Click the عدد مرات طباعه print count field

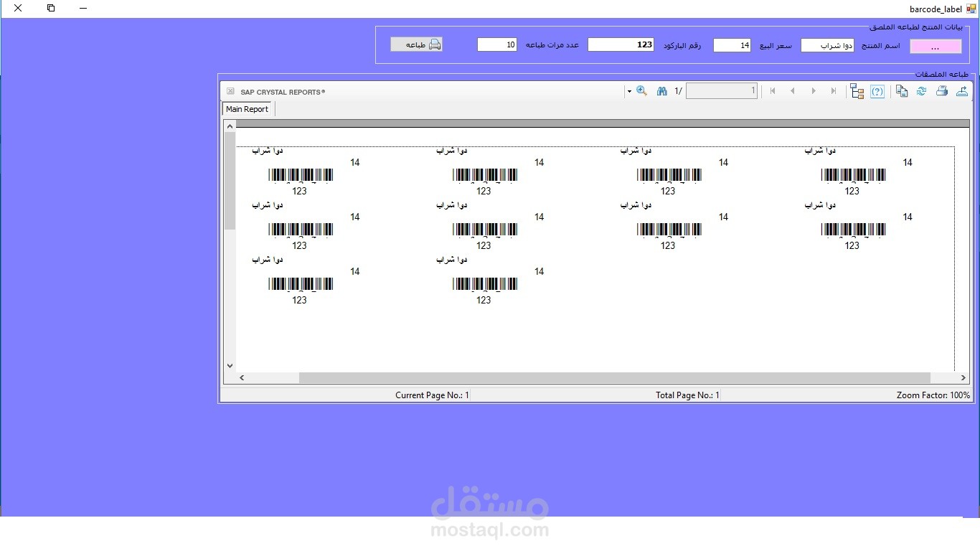[x=497, y=44]
